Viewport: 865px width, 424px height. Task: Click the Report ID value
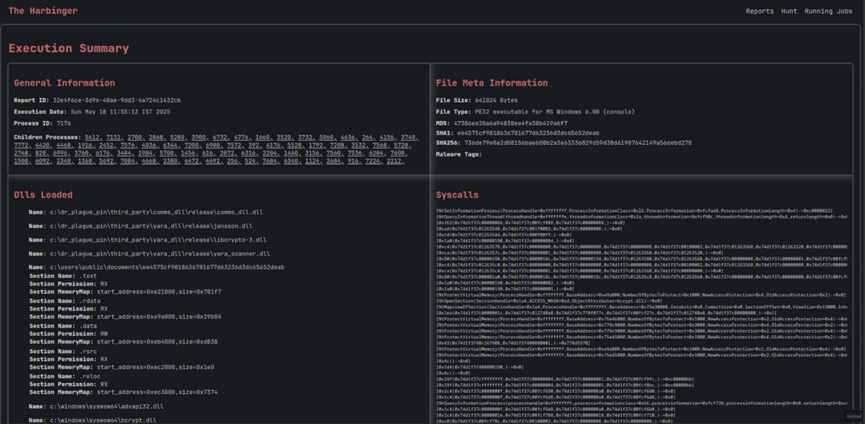pyautogui.click(x=116, y=100)
